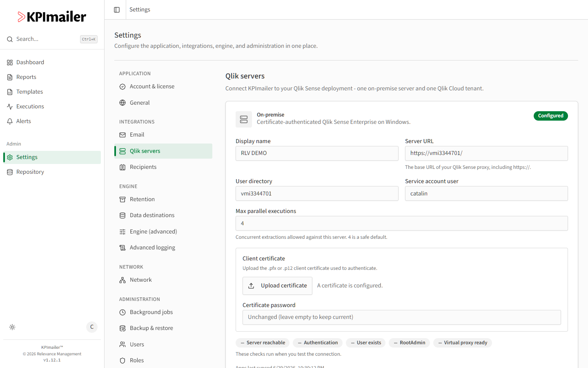588x368 pixels.
Task: Click the Reports document icon
Action: [10, 77]
